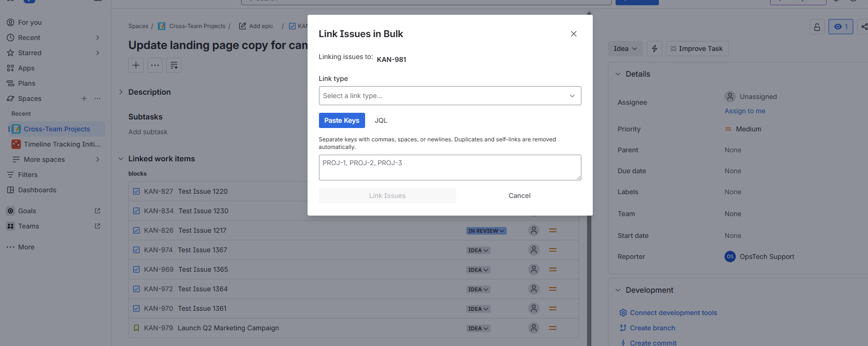Click the issue keys text area
Image resolution: width=868 pixels, height=346 pixels.
(x=450, y=168)
